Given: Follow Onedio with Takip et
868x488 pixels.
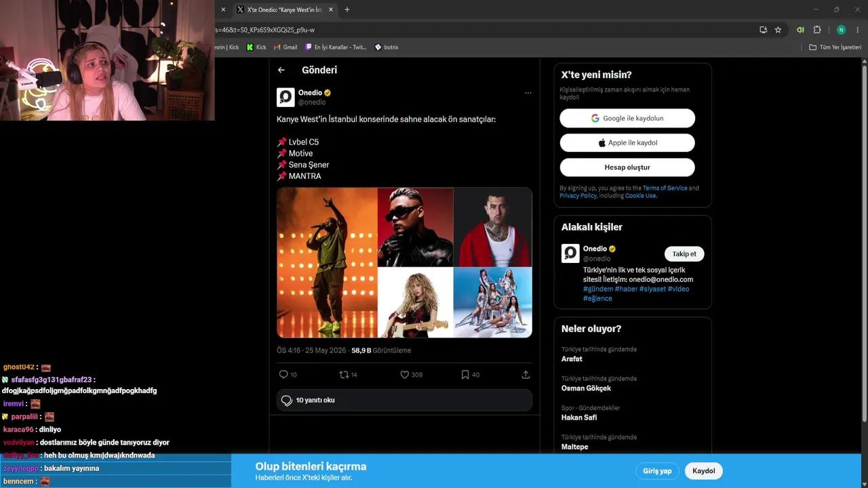Looking at the screenshot, I should point(684,254).
